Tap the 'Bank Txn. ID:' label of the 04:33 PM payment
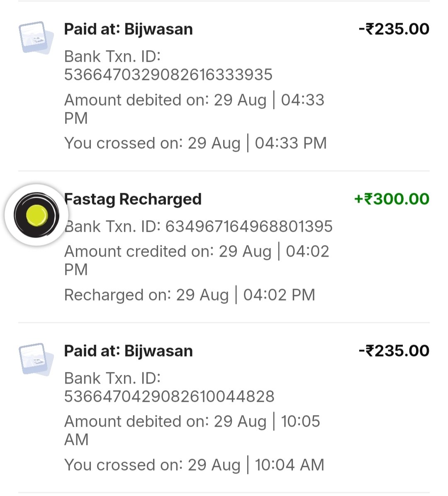The height and width of the screenshot is (496, 448). pyautogui.click(x=113, y=57)
